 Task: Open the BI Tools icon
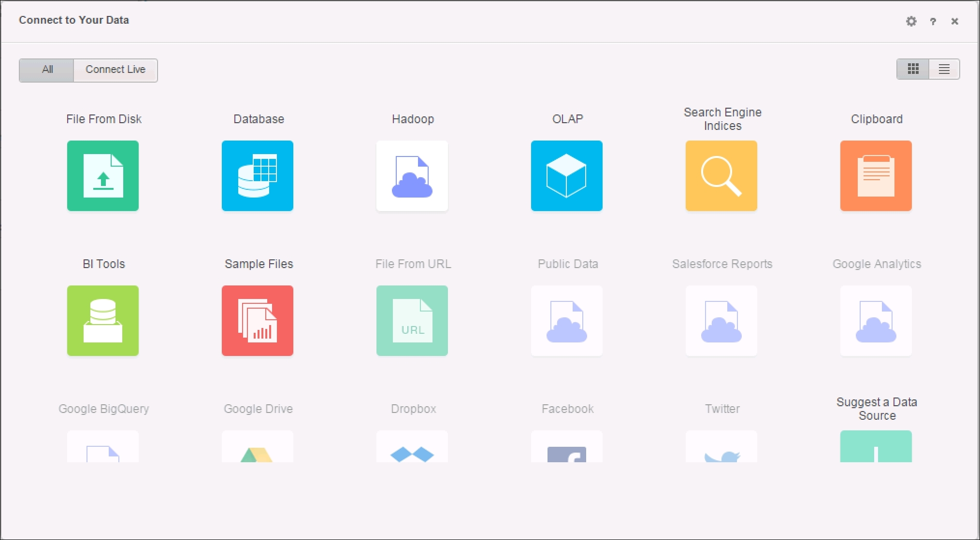(103, 321)
